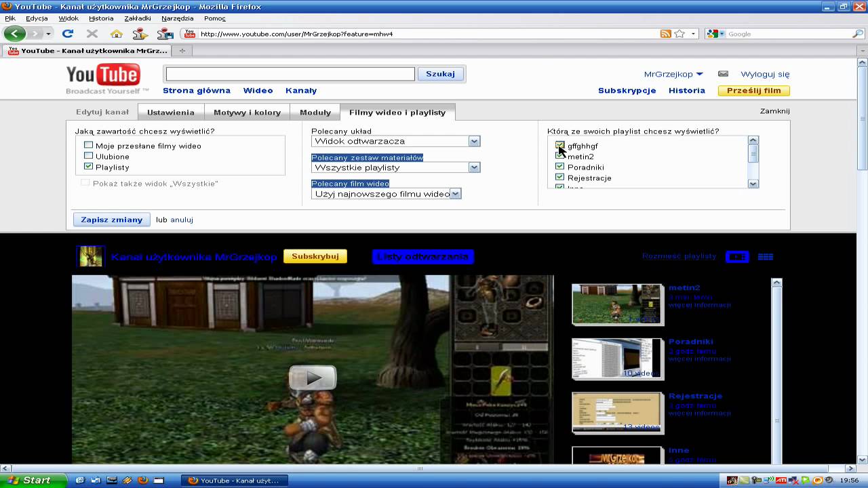The width and height of the screenshot is (868, 488).
Task: Open the Zakładki menu
Action: point(138,18)
